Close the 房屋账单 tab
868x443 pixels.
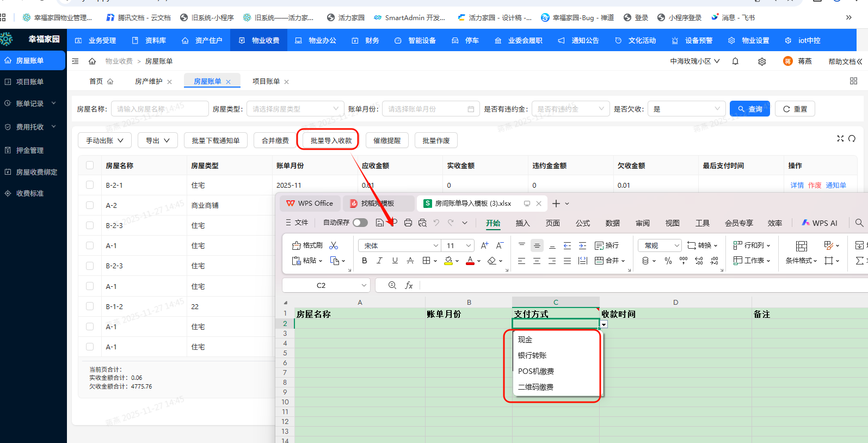tap(229, 82)
